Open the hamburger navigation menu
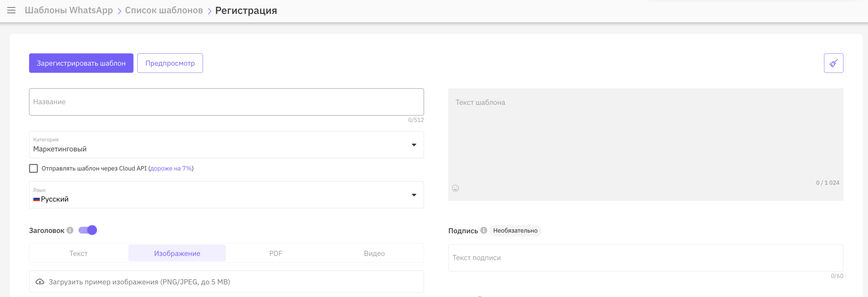 (11, 10)
